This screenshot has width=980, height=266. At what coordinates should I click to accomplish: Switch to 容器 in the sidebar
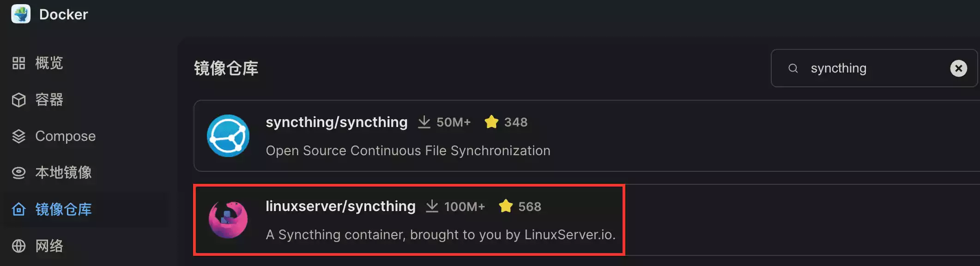49,100
